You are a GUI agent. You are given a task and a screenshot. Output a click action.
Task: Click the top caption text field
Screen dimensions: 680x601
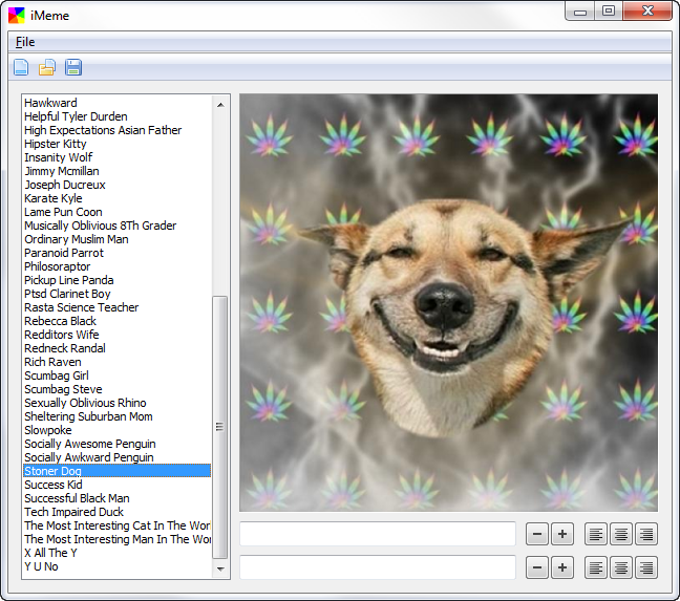point(377,534)
